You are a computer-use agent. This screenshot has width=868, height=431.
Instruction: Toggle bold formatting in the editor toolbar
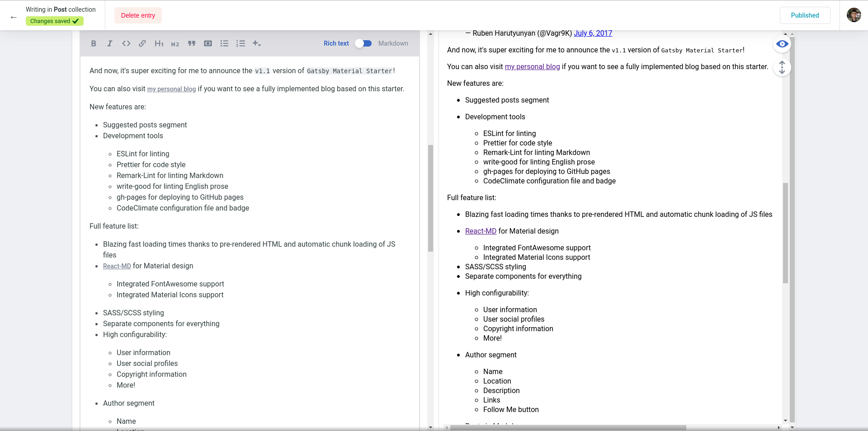click(x=94, y=43)
